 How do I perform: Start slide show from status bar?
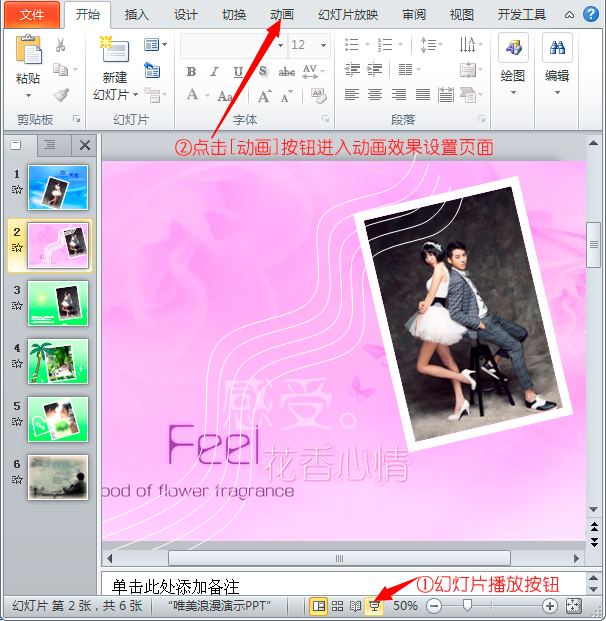tap(374, 606)
